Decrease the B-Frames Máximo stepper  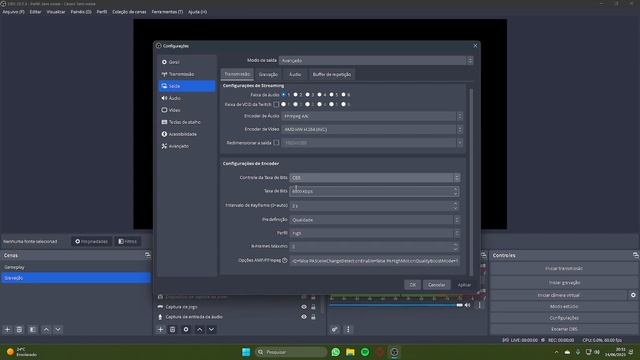pyautogui.click(x=456, y=249)
